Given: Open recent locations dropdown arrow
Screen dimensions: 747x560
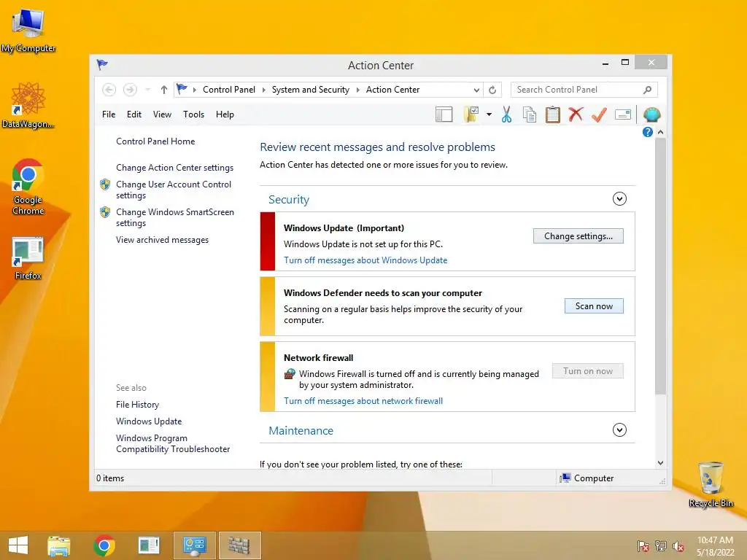Looking at the screenshot, I should click(147, 90).
